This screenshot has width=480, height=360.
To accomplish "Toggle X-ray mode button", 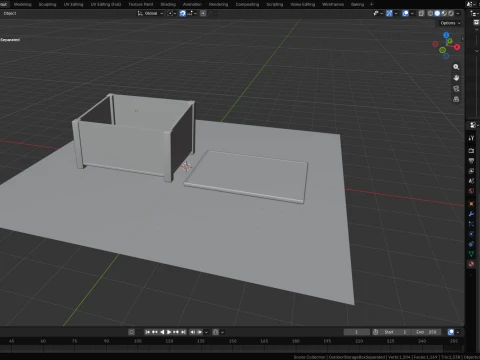I will [421, 13].
